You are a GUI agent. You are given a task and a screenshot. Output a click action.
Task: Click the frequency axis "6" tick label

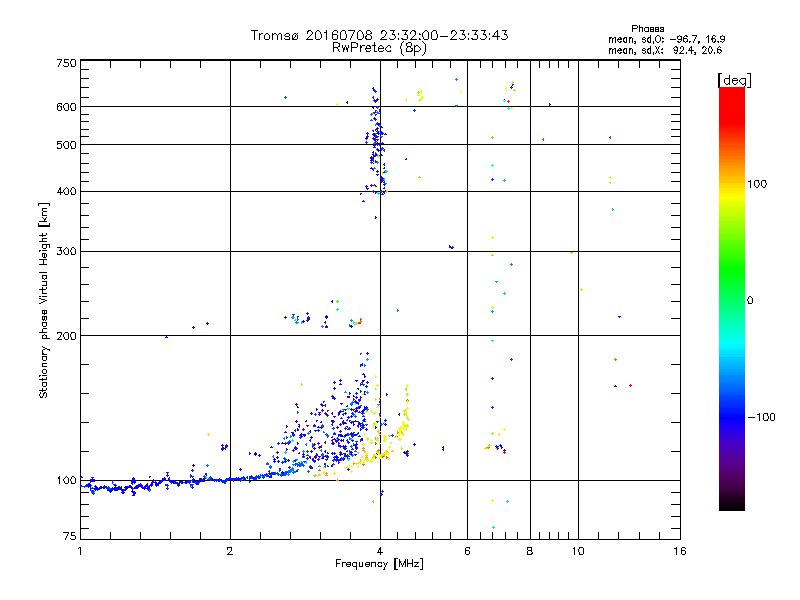tap(467, 551)
